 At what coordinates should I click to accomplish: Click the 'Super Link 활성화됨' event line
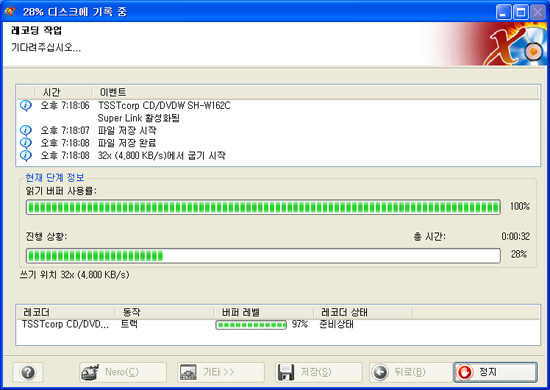(x=139, y=118)
